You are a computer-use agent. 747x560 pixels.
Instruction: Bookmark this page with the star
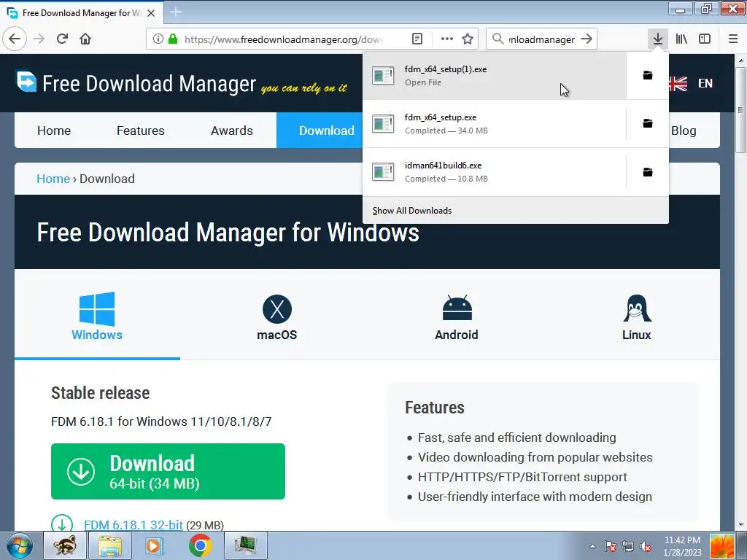[468, 39]
